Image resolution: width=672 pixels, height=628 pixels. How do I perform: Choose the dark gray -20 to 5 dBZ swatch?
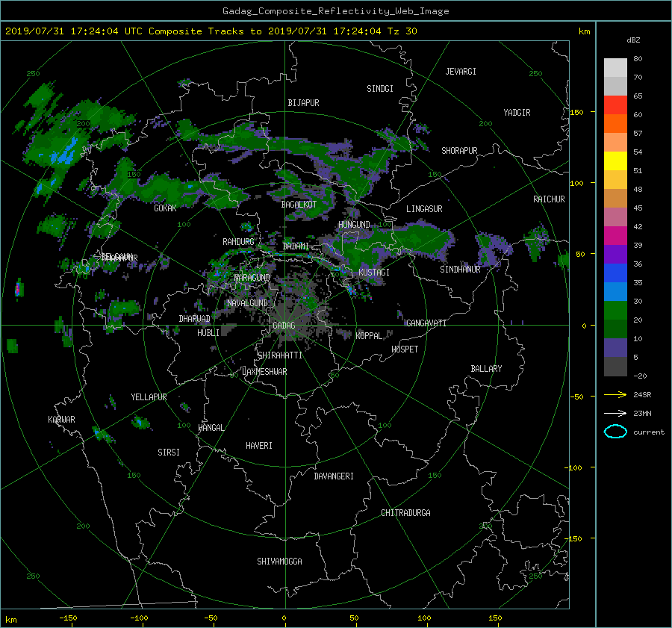point(615,367)
